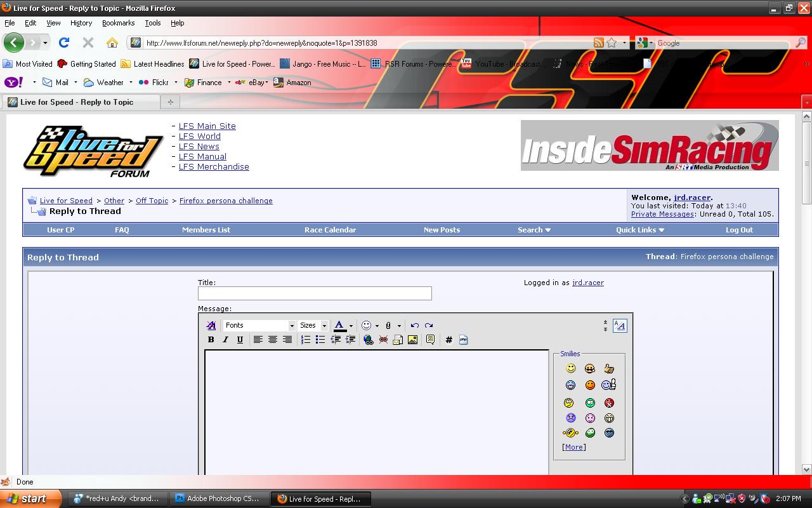Click the Remove Text Formatting icon
Screen dimensions: 812x508
coord(211,325)
